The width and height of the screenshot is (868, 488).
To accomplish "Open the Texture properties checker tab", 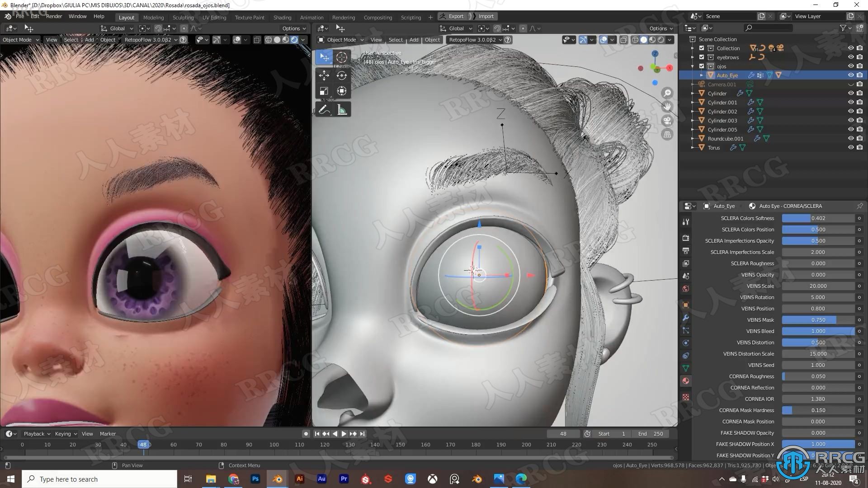I will point(686,397).
